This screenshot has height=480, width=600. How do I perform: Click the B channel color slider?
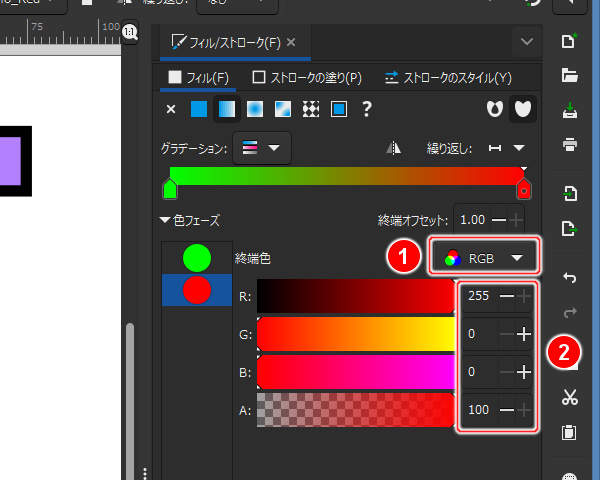tap(356, 372)
